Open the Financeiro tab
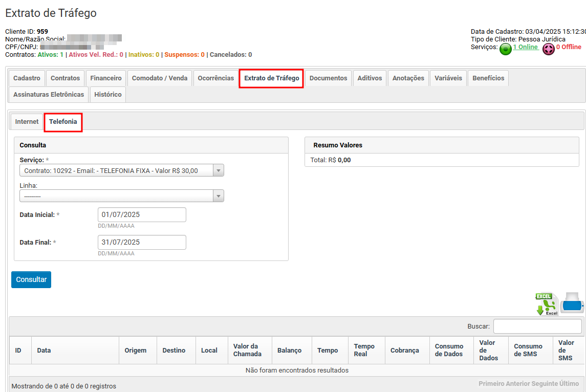 coord(106,78)
